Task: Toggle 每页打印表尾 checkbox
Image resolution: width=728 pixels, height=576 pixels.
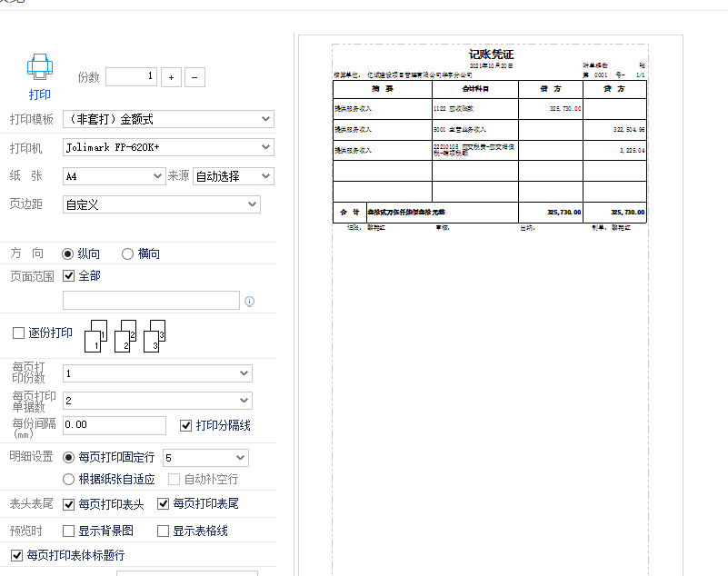Action: pos(163,503)
